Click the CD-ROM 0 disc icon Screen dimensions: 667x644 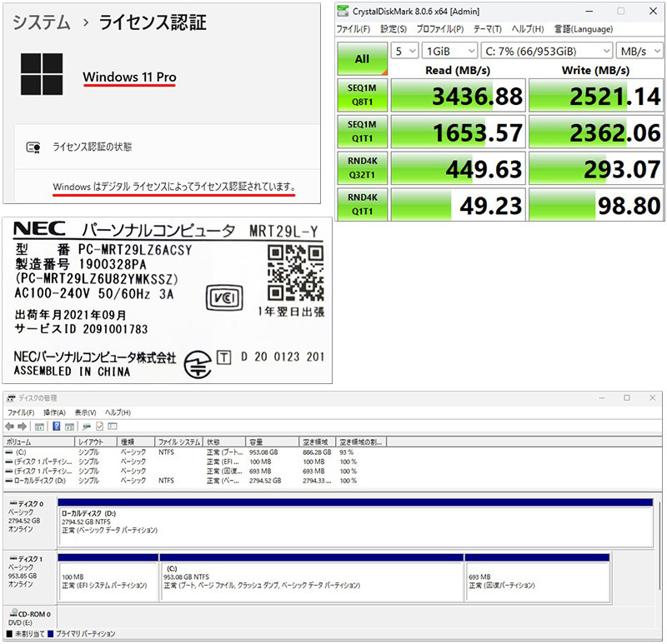[x=13, y=612]
